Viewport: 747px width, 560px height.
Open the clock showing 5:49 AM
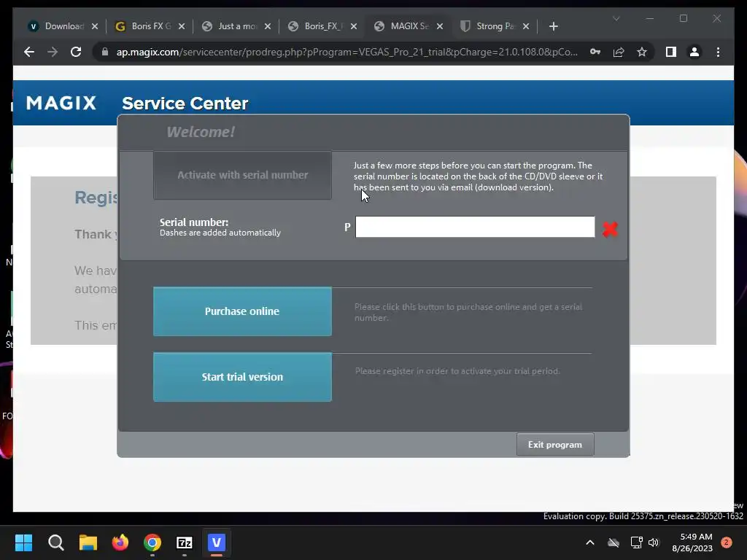692,542
